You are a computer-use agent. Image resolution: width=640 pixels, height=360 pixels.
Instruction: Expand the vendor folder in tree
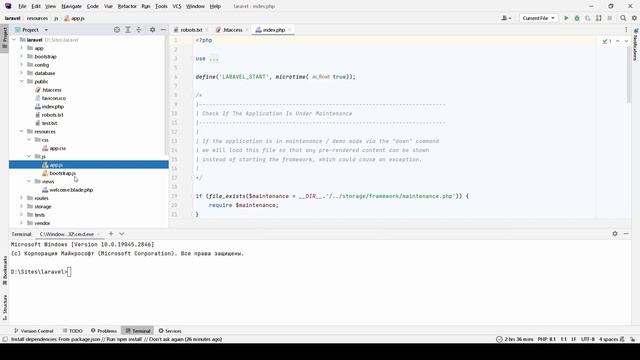pos(22,223)
